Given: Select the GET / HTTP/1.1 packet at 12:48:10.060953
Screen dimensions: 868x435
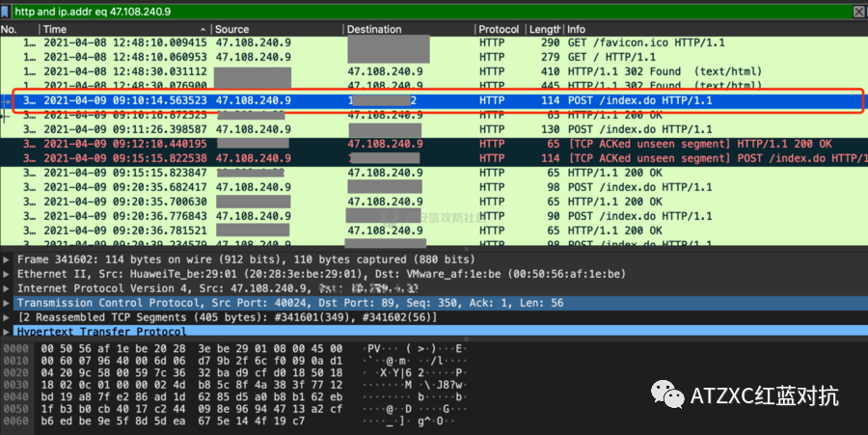Looking at the screenshot, I should [x=434, y=57].
